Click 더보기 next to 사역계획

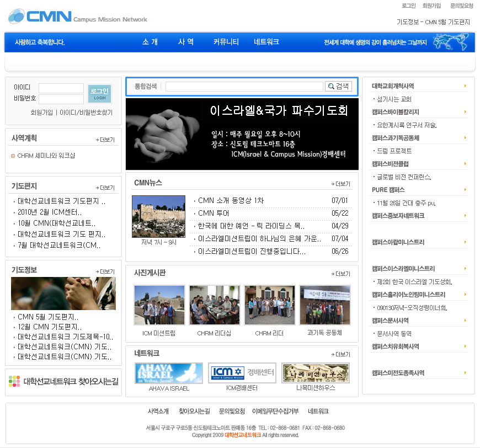click(105, 140)
